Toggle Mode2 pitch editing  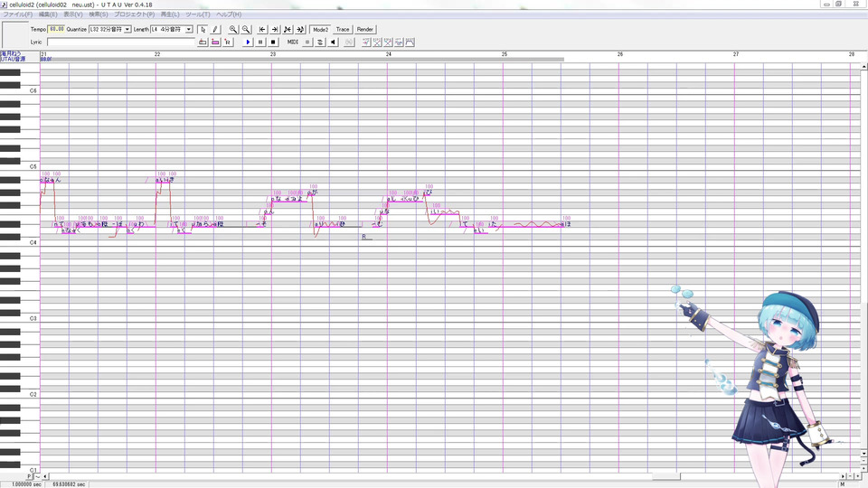[x=320, y=29]
